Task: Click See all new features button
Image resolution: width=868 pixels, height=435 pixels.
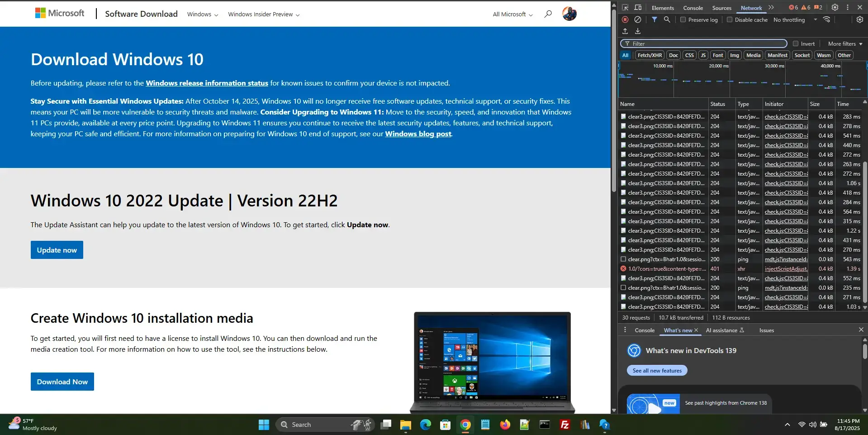Action: pos(657,370)
